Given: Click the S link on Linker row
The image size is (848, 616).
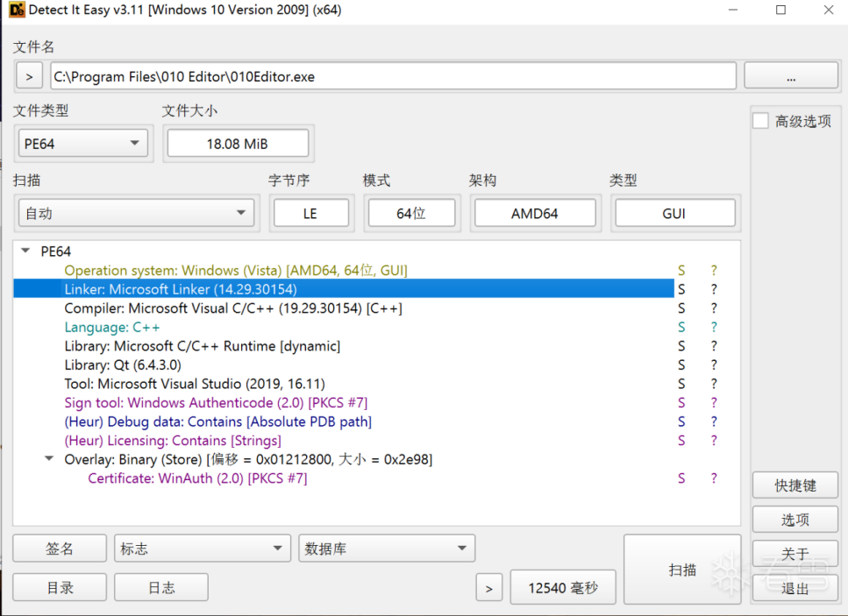Looking at the screenshot, I should 681,288.
